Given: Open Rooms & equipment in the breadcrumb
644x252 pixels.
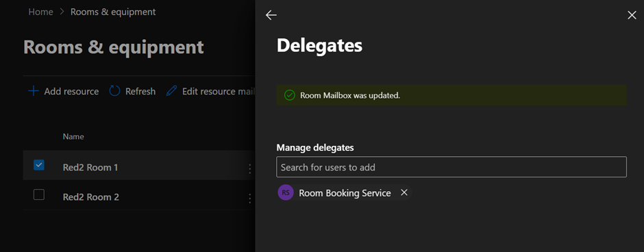Looking at the screenshot, I should (x=113, y=12).
